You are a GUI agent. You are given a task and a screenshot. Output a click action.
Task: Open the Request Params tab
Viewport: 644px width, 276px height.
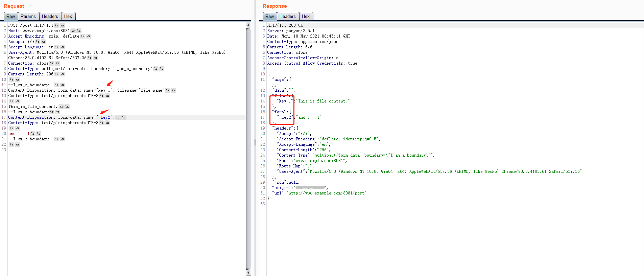point(28,16)
